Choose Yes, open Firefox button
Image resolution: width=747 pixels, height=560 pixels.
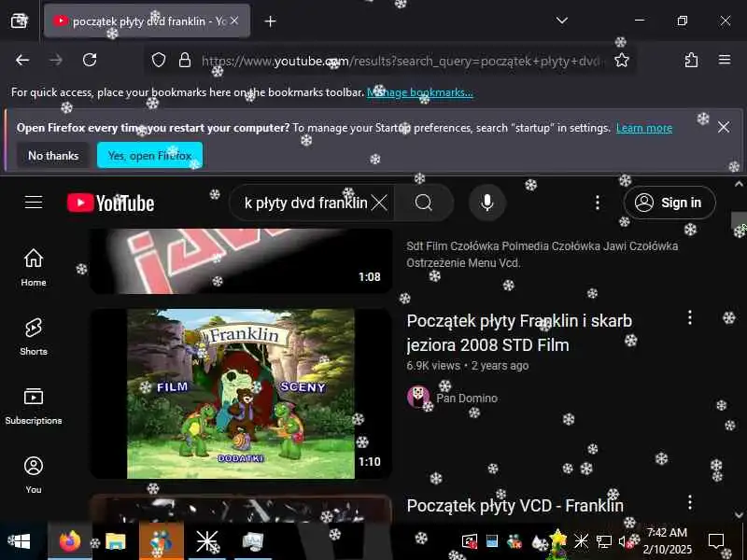pyautogui.click(x=150, y=156)
